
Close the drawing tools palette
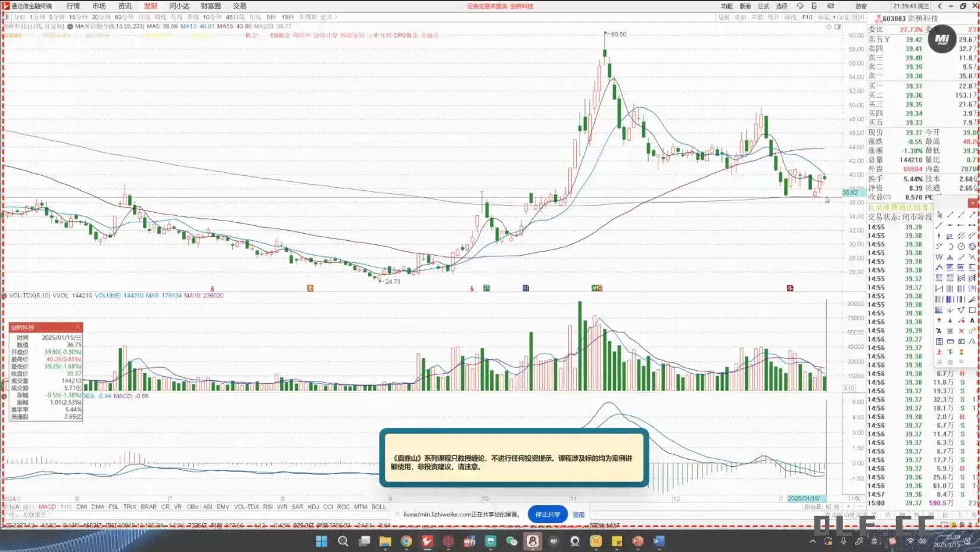pyautogui.click(x=972, y=203)
